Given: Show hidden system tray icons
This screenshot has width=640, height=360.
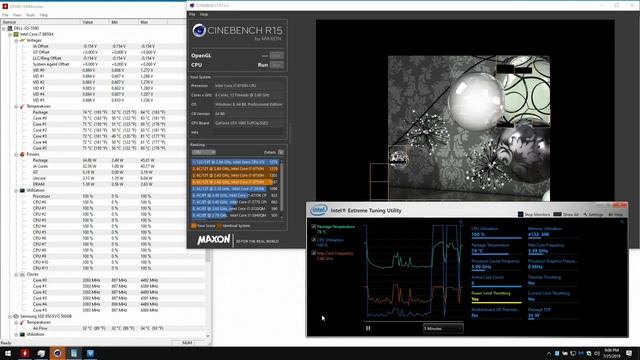Looking at the screenshot, I should (x=549, y=353).
